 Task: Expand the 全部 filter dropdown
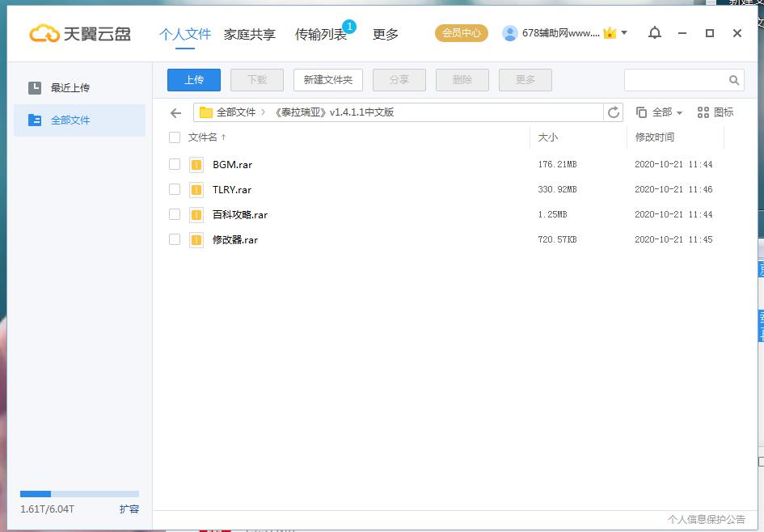point(660,112)
